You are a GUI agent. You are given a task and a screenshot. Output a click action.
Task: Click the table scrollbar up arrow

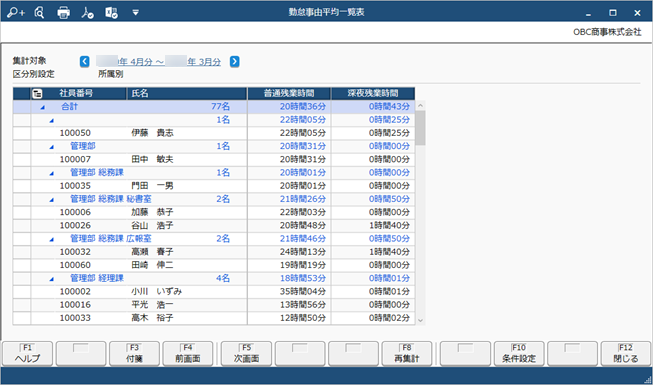(420, 105)
